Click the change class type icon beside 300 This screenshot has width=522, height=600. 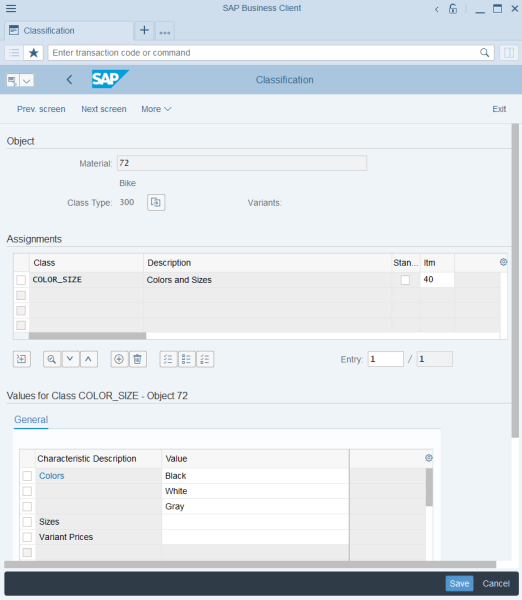(x=156, y=202)
